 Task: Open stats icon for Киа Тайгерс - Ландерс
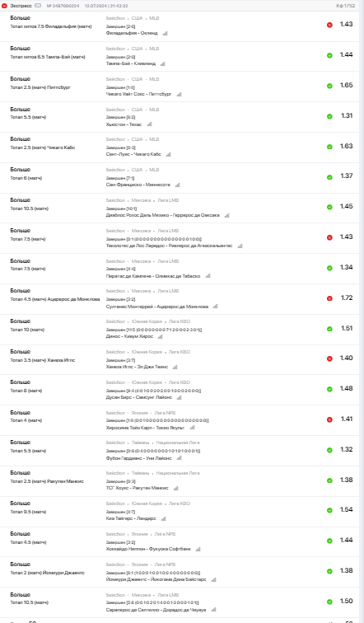coord(164,519)
